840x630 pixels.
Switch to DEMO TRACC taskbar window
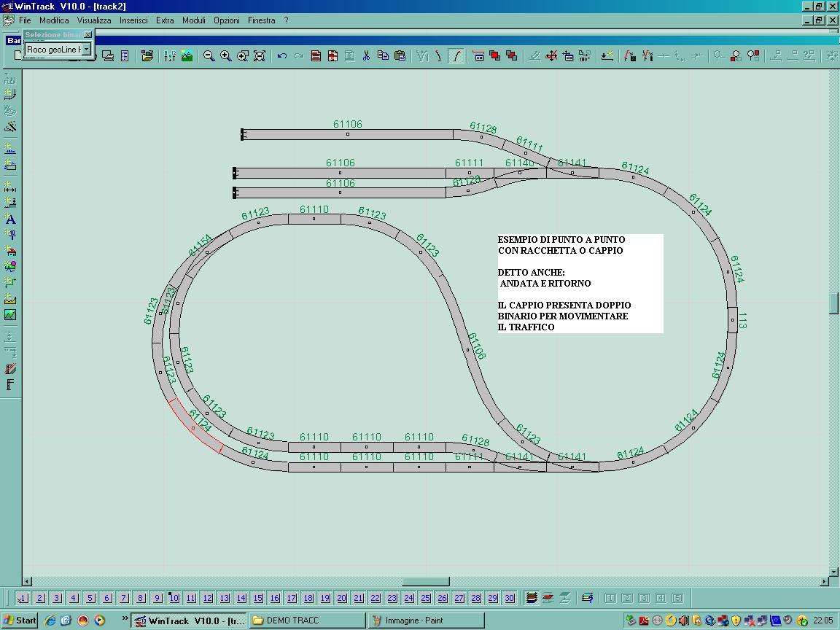[308, 621]
